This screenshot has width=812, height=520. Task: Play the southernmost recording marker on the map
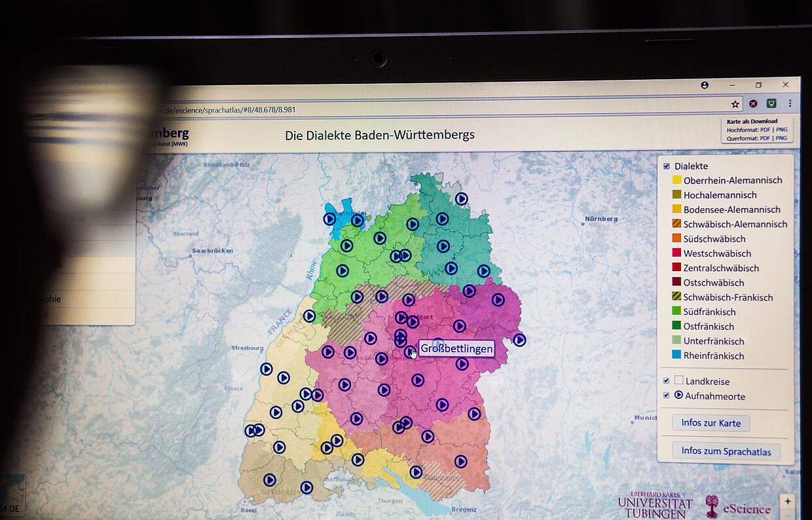(x=306, y=487)
